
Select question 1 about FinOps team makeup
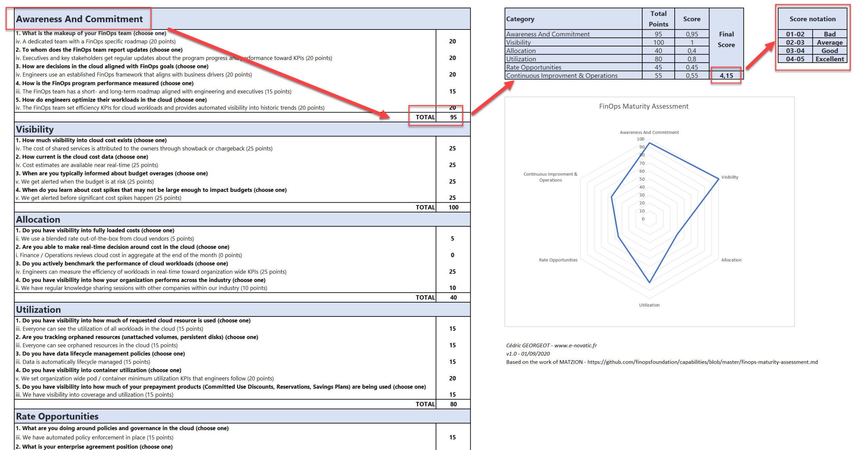pyautogui.click(x=91, y=33)
